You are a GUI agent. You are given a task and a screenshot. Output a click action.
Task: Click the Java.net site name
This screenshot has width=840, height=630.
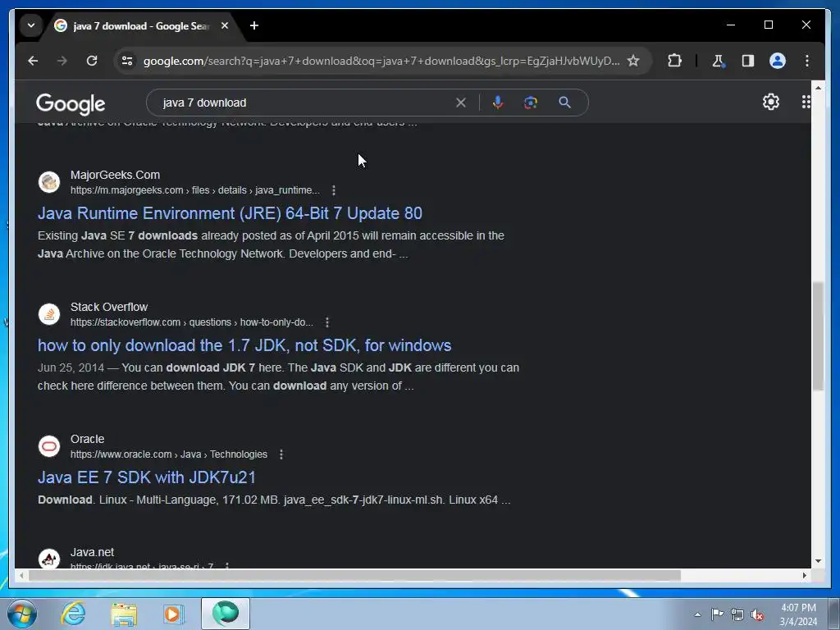pyautogui.click(x=92, y=552)
